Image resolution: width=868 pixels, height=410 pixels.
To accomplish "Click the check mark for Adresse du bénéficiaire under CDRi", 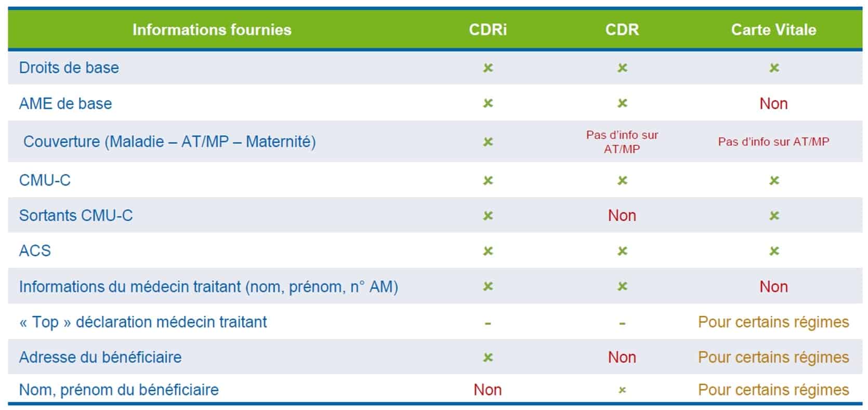I will [488, 357].
